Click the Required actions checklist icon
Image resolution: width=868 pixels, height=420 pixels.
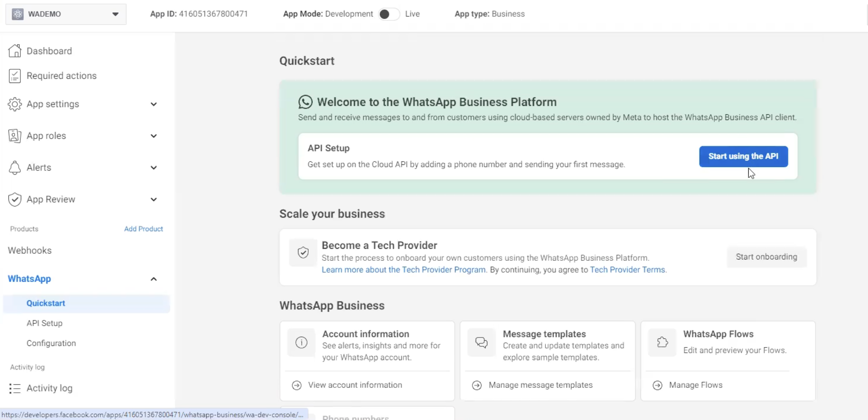[x=14, y=76]
